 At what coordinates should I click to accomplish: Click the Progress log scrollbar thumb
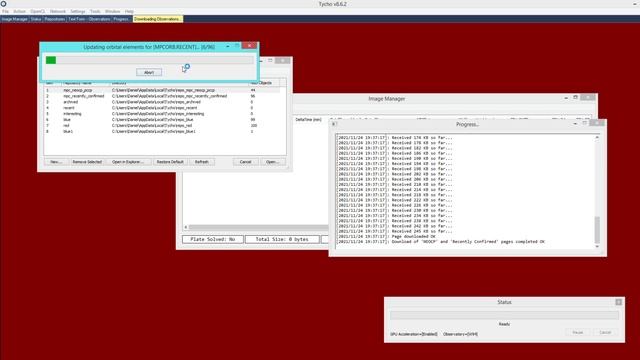point(597,230)
